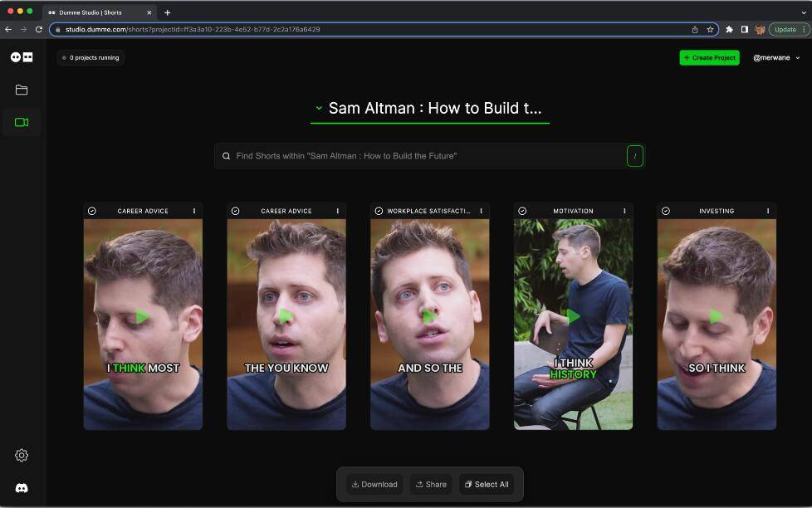Toggle selection on the first CAREER ADVICE short

91,211
